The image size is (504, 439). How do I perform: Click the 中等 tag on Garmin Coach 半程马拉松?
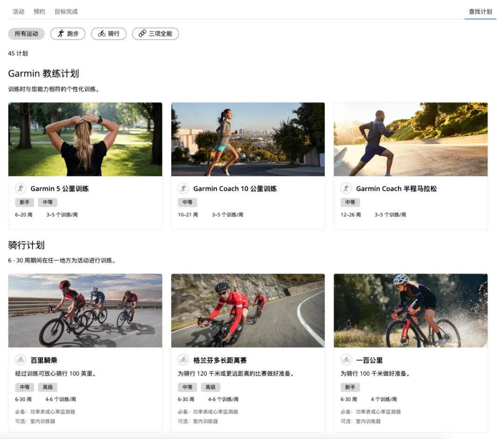tap(350, 202)
